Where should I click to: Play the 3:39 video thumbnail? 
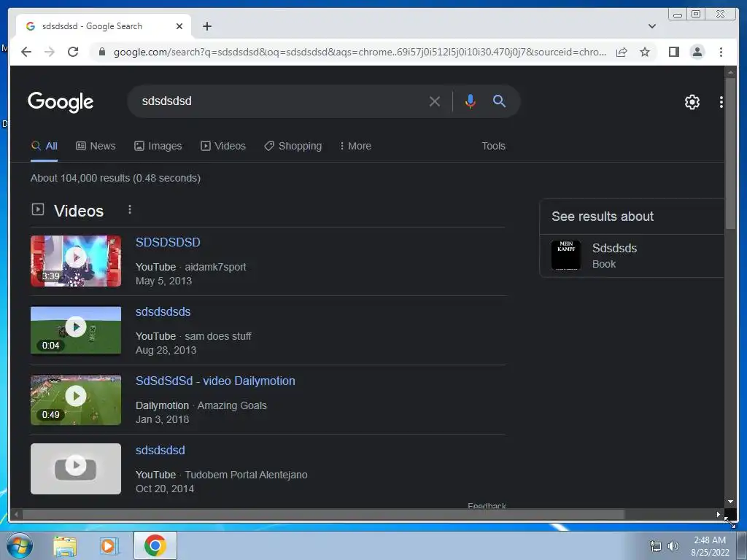(76, 261)
